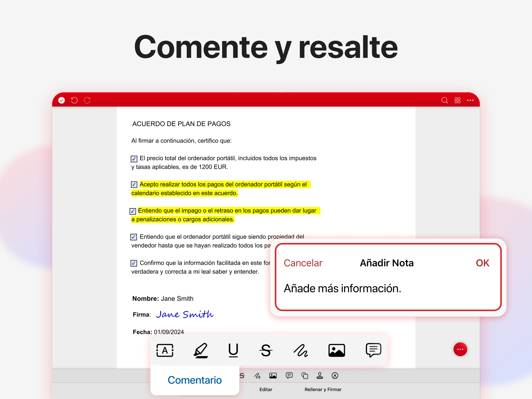
Task: Click the done checkmark in the red toolbar
Action: [62, 100]
